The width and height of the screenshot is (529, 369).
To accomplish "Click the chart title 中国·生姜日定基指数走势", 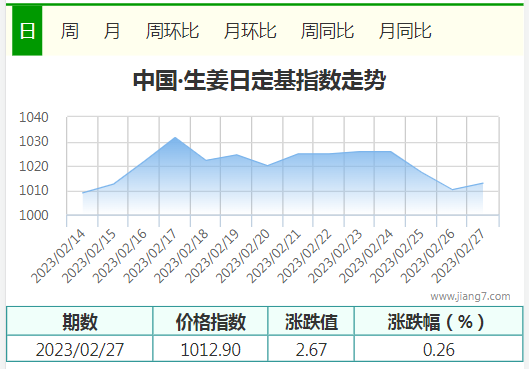I will click(x=259, y=80).
